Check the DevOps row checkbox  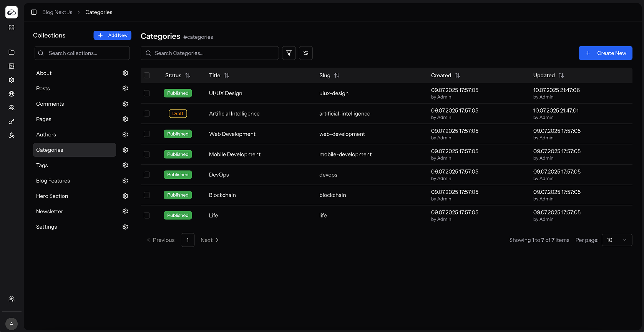(147, 174)
